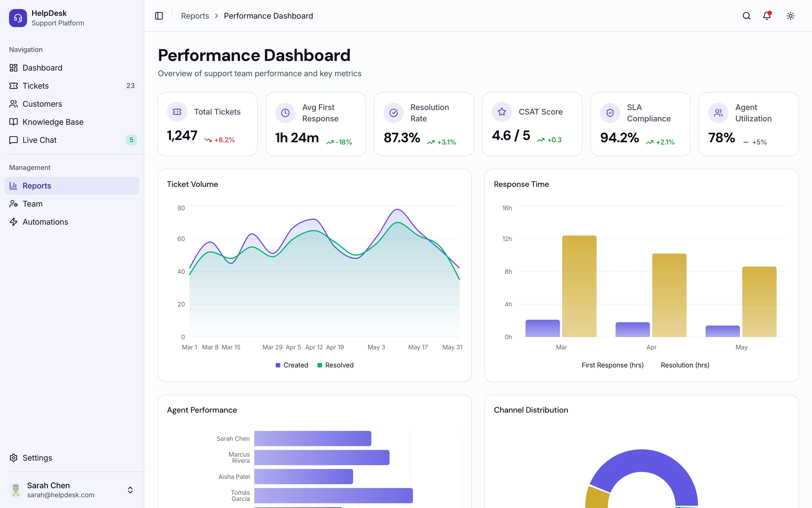
Task: Click the Total Tickets value 1,247
Action: pos(182,136)
